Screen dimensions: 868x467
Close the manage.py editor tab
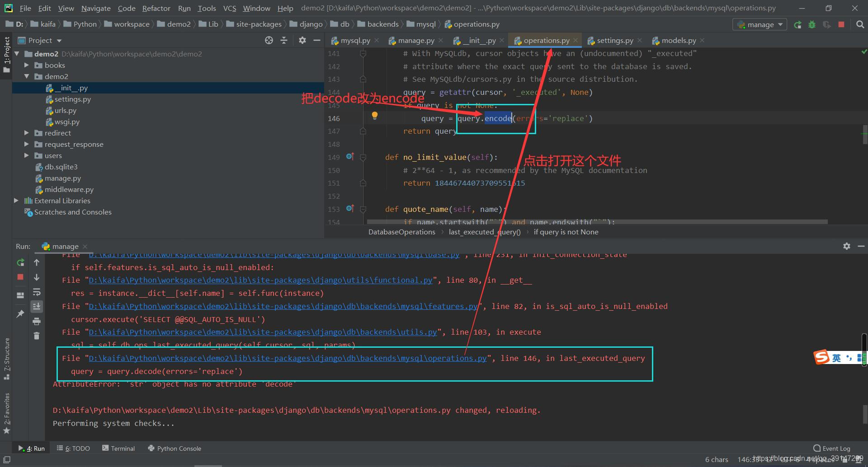pos(441,40)
